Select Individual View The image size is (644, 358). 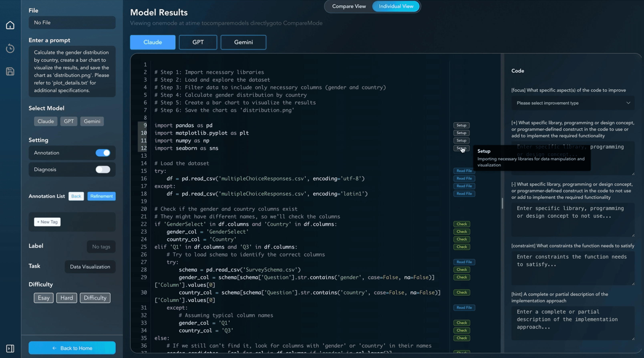(396, 6)
